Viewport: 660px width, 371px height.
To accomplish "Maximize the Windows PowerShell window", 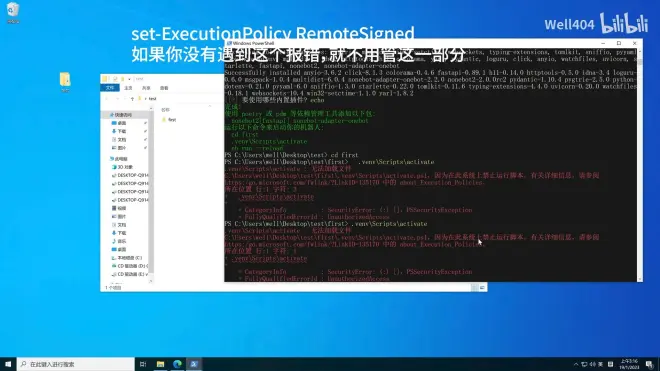I will click(x=619, y=43).
